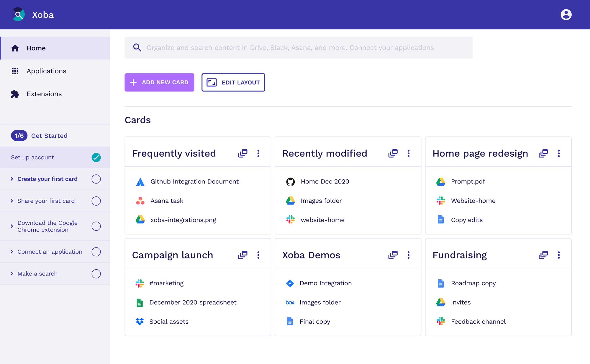Open xoba-integrations.png file
Viewport: 590px width, 364px height.
183,220
